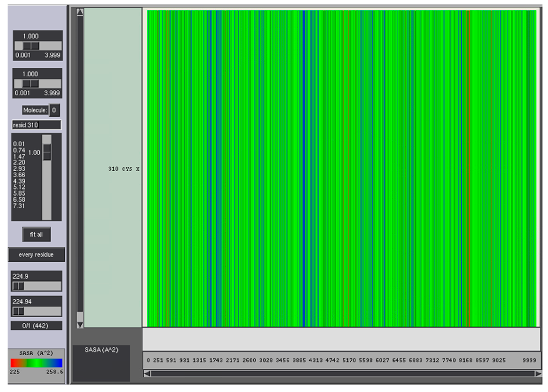548x392 pixels.
Task: Click the vertical scrollbar down arrow
Action: 80,325
